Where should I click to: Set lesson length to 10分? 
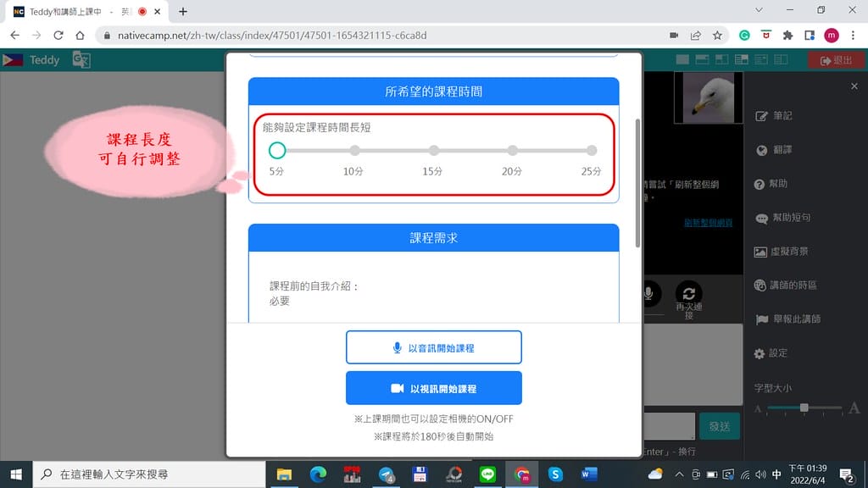click(x=355, y=150)
